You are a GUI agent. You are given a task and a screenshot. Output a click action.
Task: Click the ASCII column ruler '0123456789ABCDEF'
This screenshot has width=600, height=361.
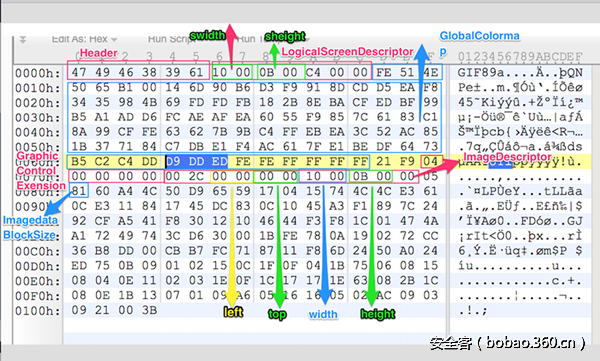pos(520,57)
